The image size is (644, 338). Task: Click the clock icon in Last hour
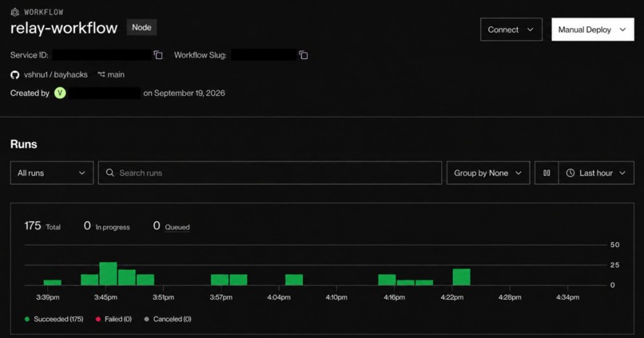click(570, 173)
